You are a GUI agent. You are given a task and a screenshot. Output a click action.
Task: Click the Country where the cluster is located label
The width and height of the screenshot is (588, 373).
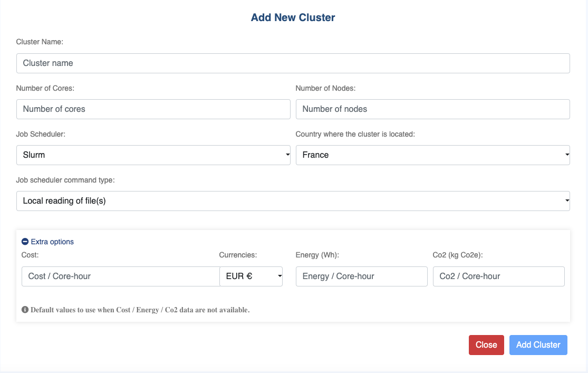pos(355,134)
